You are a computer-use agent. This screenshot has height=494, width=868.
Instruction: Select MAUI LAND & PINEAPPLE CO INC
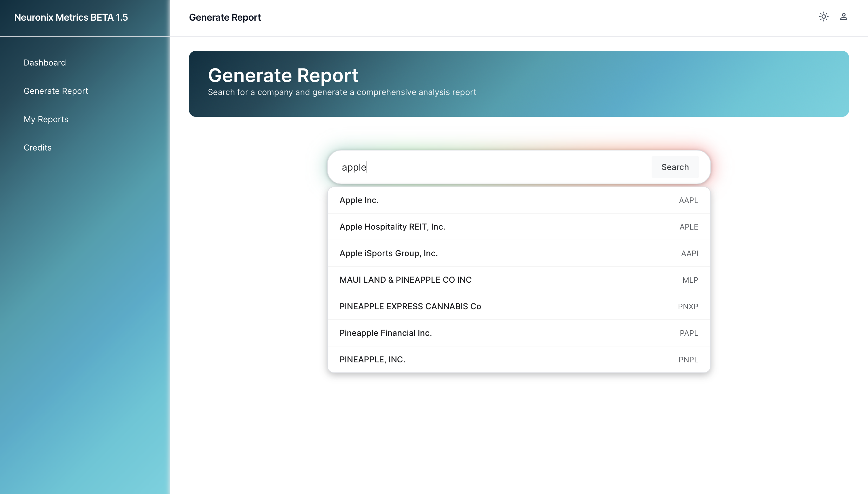click(405, 280)
